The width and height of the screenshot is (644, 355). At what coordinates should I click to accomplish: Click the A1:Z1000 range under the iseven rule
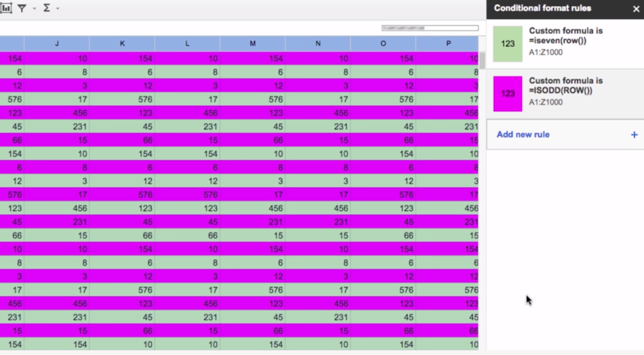(x=546, y=52)
